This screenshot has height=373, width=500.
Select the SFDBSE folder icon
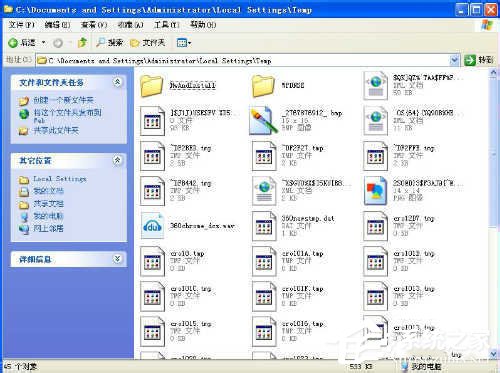click(263, 86)
